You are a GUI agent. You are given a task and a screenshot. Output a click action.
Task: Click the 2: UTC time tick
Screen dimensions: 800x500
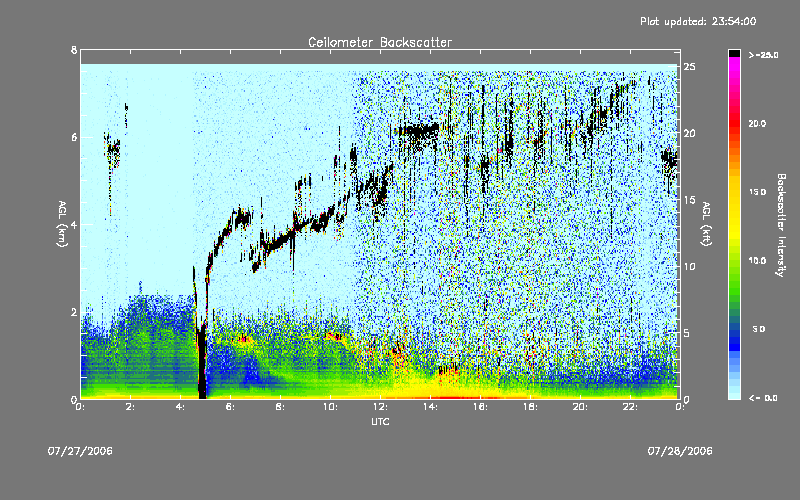coord(131,407)
